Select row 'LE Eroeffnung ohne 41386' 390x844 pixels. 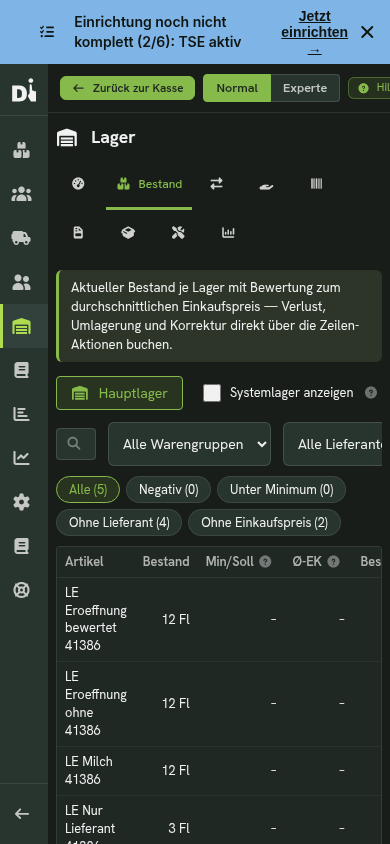(219, 704)
